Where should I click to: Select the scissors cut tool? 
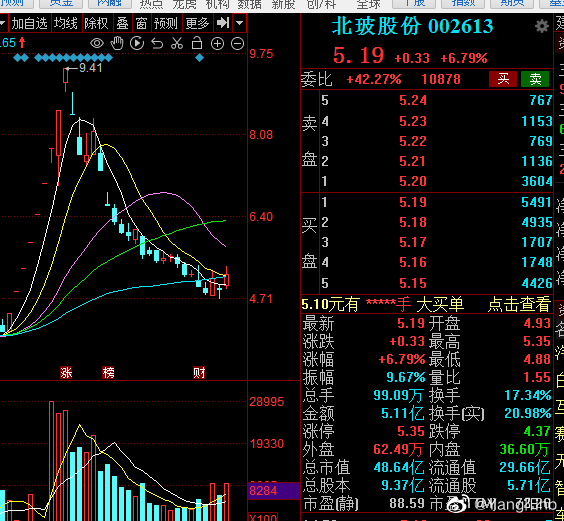(177, 43)
